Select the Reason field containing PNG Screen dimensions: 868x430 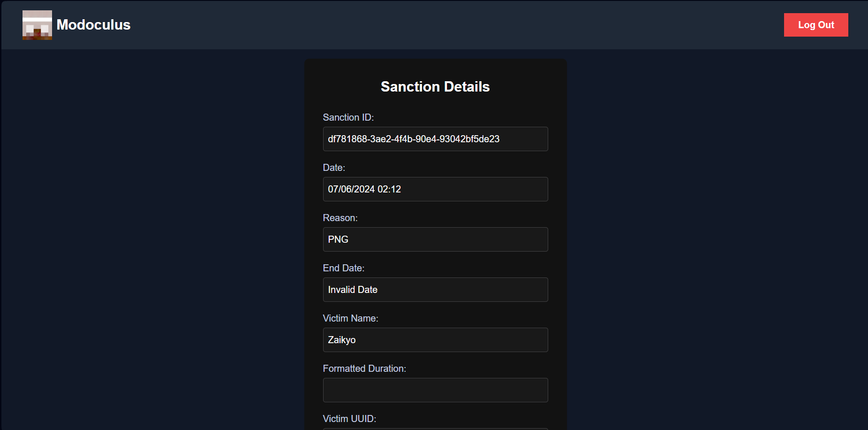(x=435, y=239)
